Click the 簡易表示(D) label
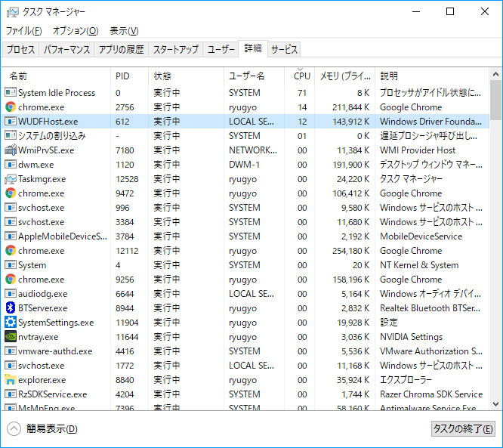Screen dimensions: 503x448 pos(52,429)
